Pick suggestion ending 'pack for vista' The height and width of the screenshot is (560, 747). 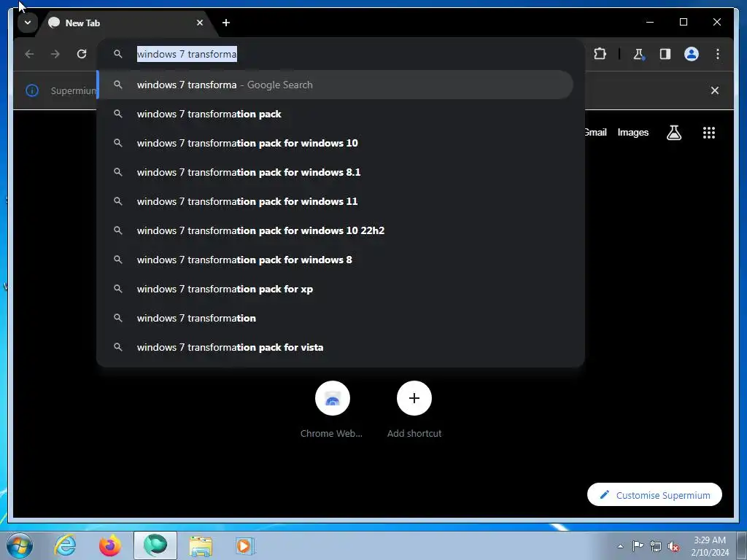coord(336,347)
